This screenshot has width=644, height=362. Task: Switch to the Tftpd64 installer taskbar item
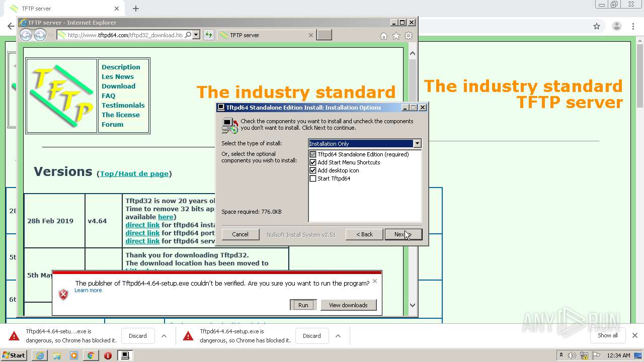(125, 355)
